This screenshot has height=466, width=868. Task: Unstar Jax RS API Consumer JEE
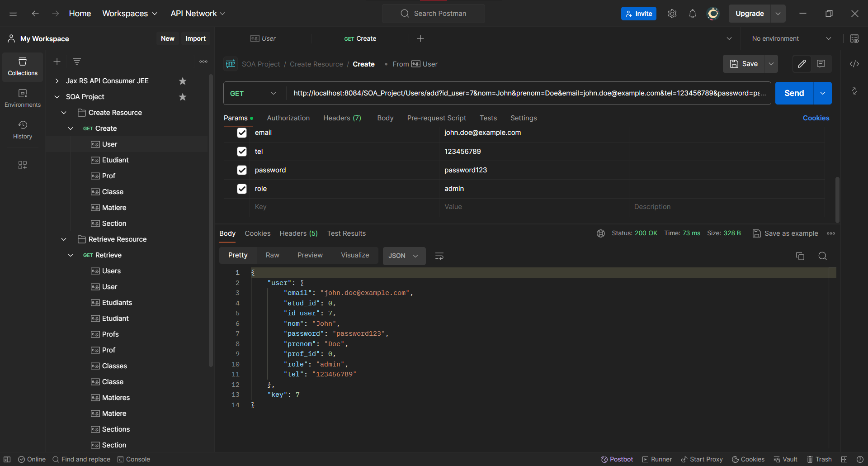pos(183,81)
